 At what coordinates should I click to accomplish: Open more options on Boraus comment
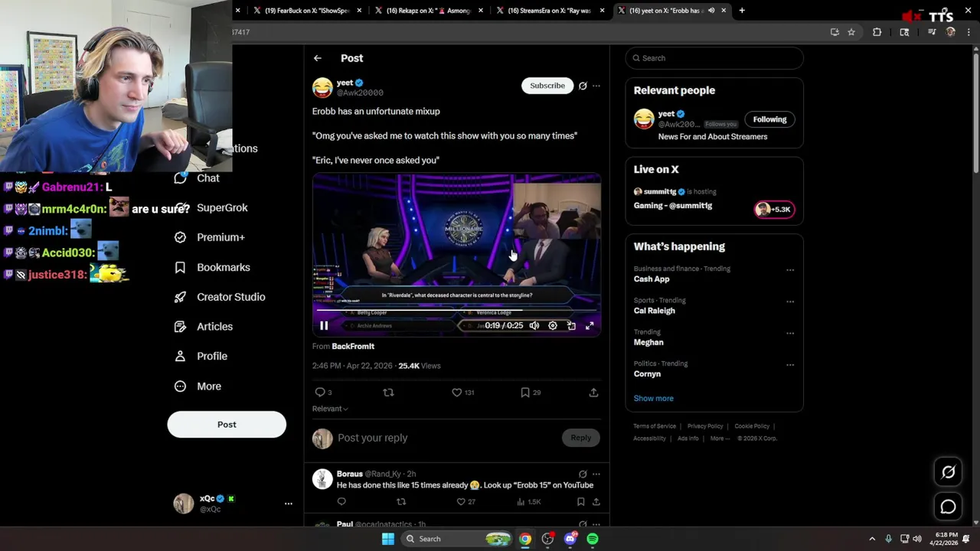[596, 474]
